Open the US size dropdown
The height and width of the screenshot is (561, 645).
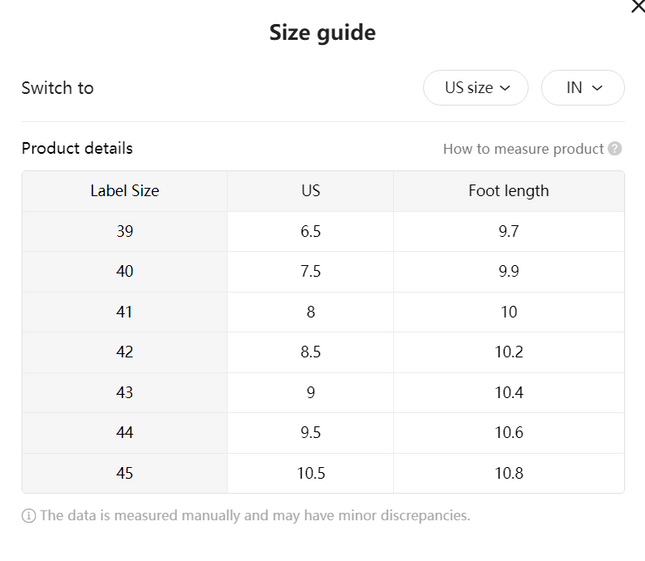[476, 88]
